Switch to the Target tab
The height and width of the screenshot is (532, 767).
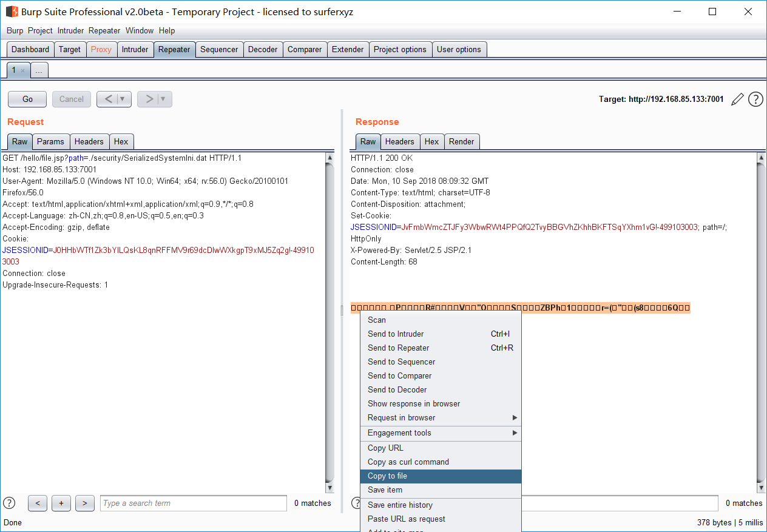click(70, 50)
